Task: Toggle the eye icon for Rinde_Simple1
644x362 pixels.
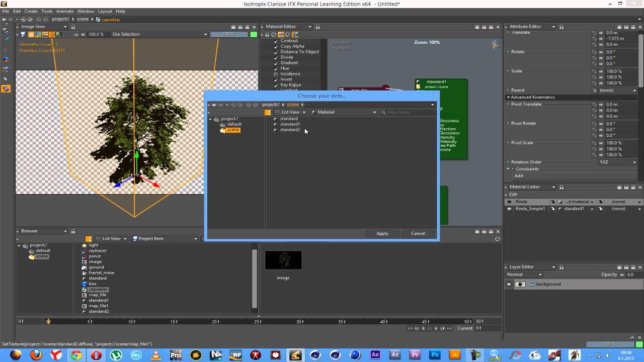Action: pyautogui.click(x=509, y=209)
